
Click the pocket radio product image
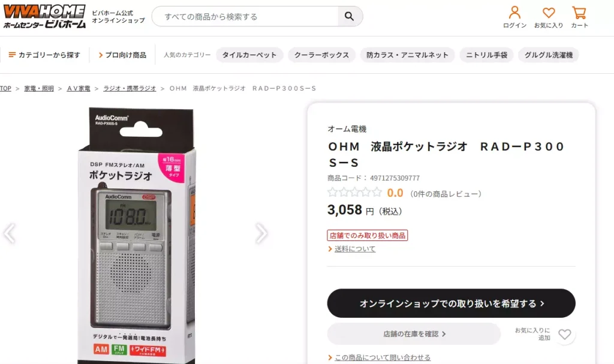(x=135, y=235)
